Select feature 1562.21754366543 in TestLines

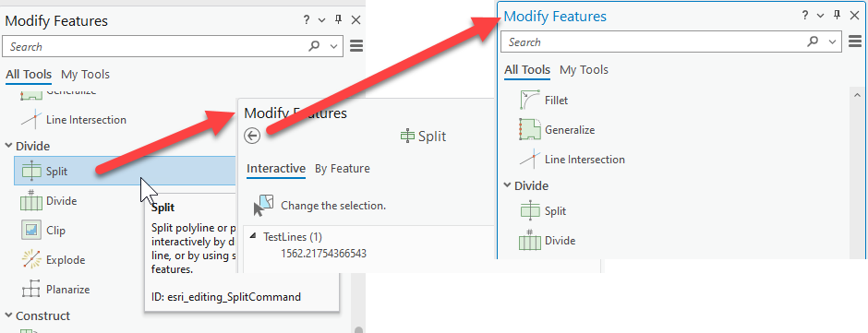323,254
